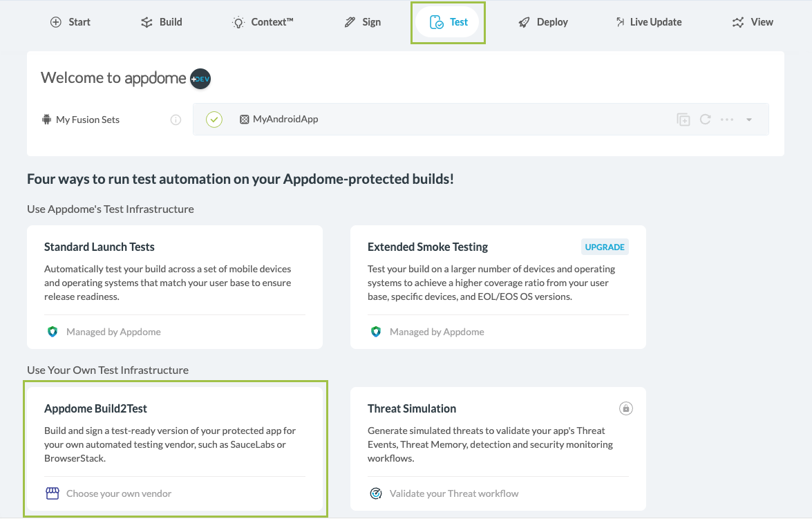The image size is (812, 519).
Task: Switch to the Live Update tab
Action: 648,22
